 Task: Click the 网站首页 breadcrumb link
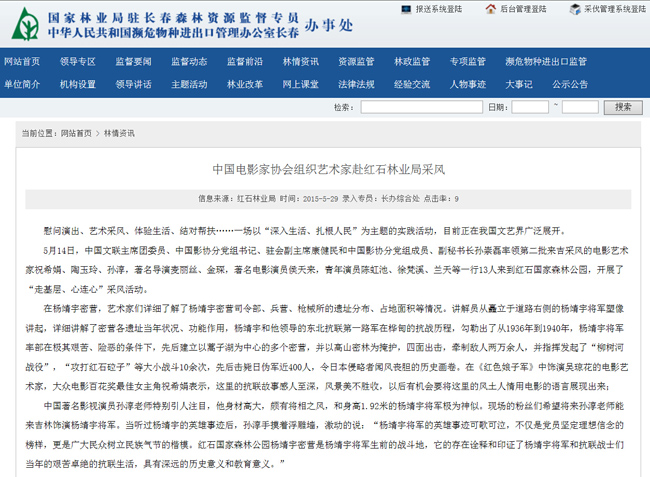click(x=76, y=133)
